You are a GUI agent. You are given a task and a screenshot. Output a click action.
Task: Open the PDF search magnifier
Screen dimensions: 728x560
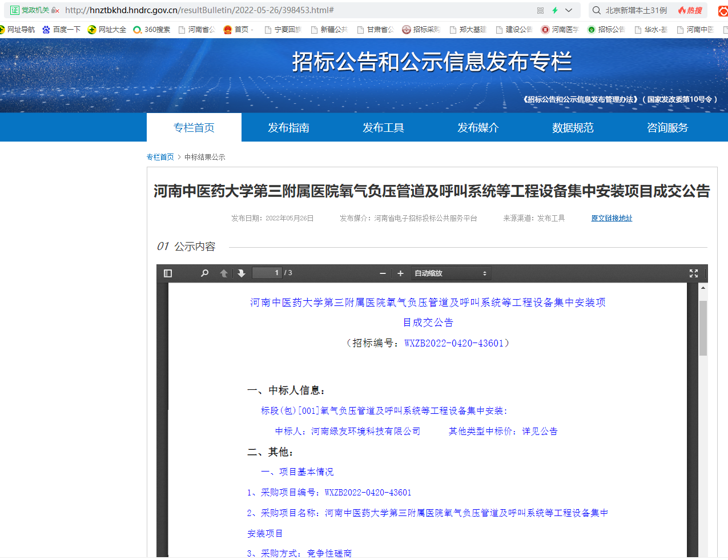click(204, 273)
